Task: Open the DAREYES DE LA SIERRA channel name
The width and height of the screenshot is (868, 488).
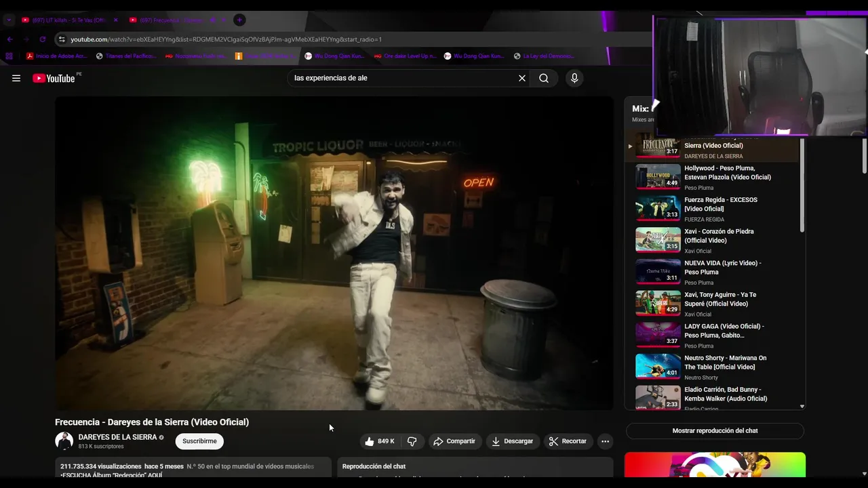Action: click(117, 437)
